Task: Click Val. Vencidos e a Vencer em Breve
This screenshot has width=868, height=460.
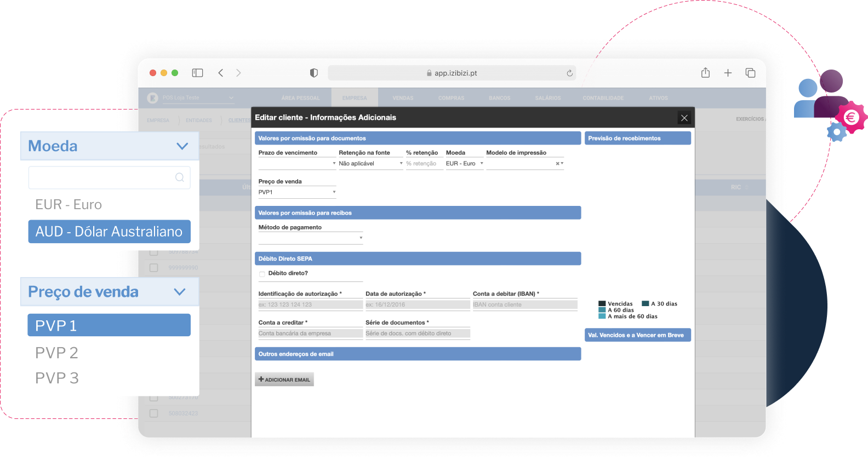Action: (x=637, y=335)
